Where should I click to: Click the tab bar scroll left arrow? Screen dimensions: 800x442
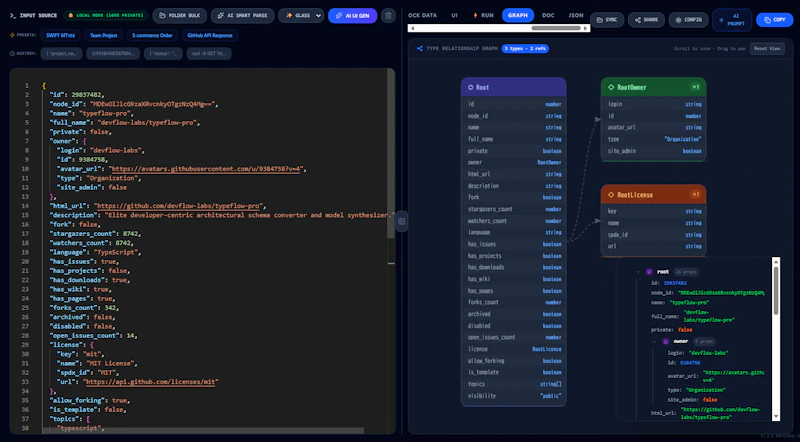412,28
